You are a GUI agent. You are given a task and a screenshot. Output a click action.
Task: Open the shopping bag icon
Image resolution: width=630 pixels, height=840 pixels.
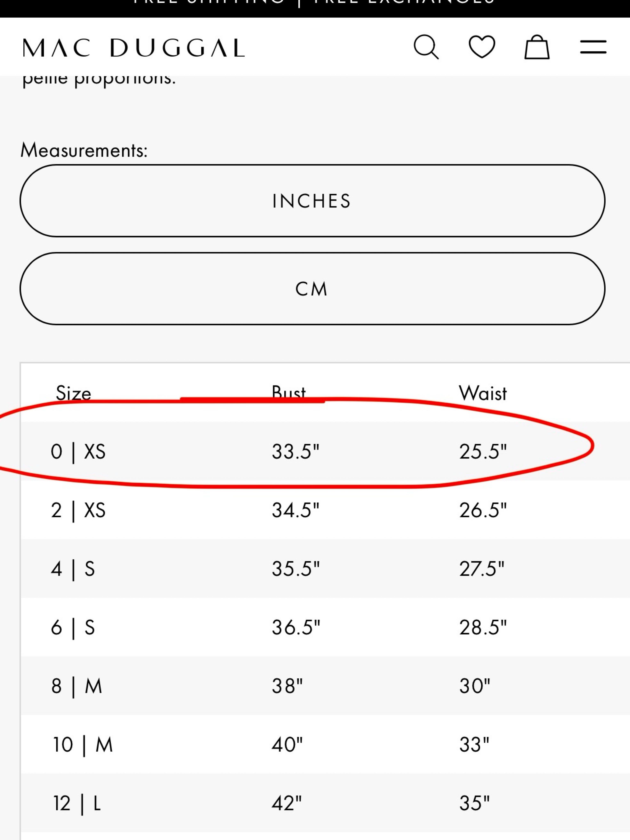[x=536, y=47]
